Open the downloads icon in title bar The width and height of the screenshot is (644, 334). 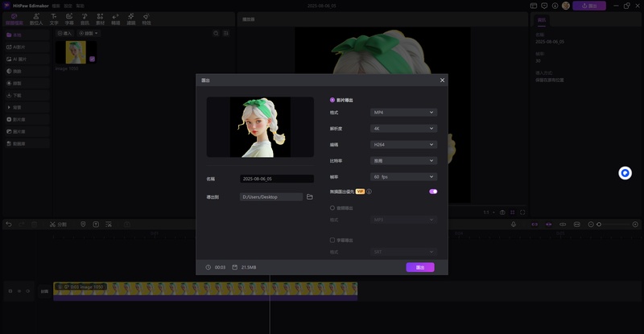[555, 6]
